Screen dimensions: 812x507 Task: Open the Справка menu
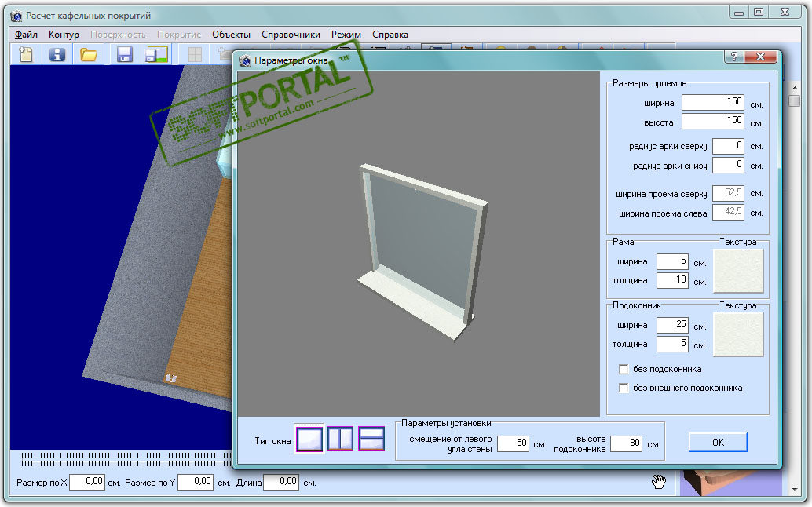point(390,35)
